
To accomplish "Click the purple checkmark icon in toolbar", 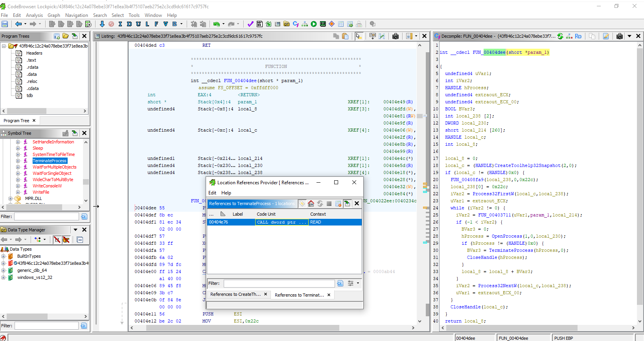I will [x=250, y=24].
